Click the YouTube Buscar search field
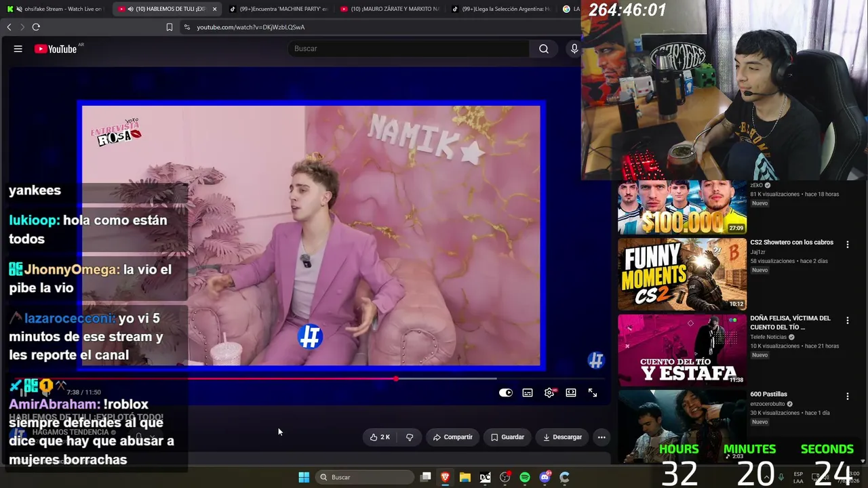Screen dimensions: 868x488 pos(409,49)
